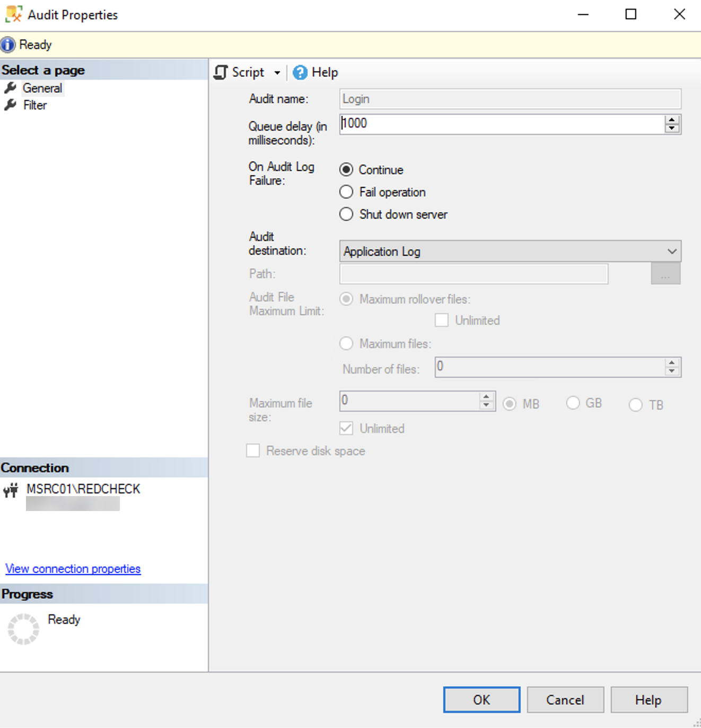Viewport: 701px width, 728px height.
Task: Open View connection properties link
Action: point(73,568)
